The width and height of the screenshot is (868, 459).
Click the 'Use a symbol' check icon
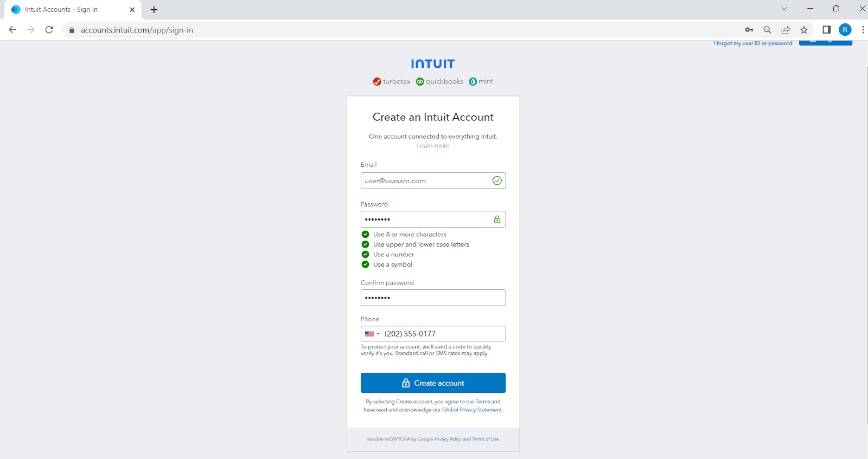365,264
